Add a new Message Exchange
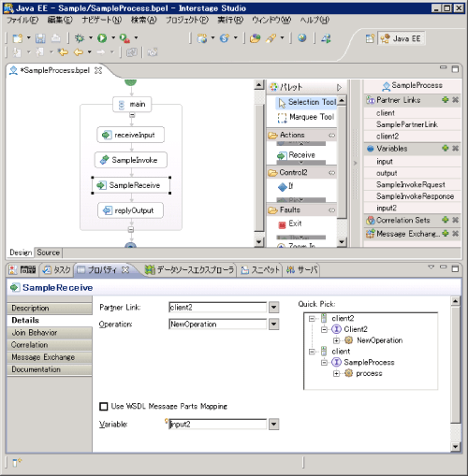468x476 pixels. click(446, 233)
